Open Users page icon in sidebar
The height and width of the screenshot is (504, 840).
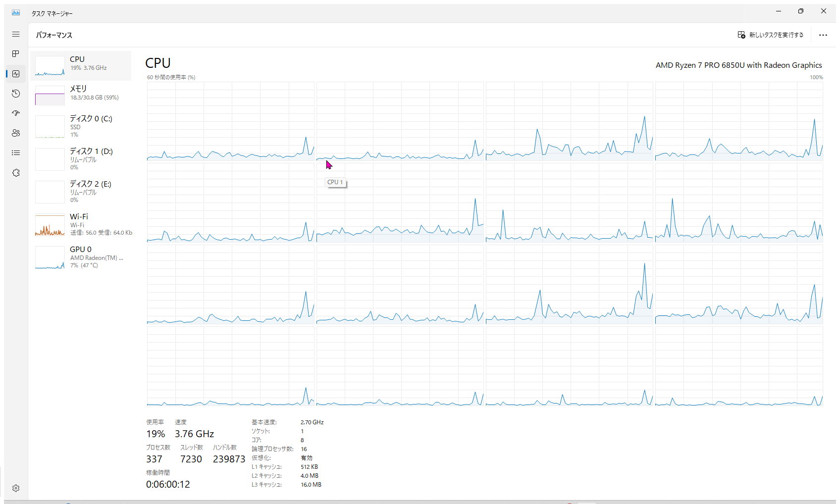tap(16, 133)
